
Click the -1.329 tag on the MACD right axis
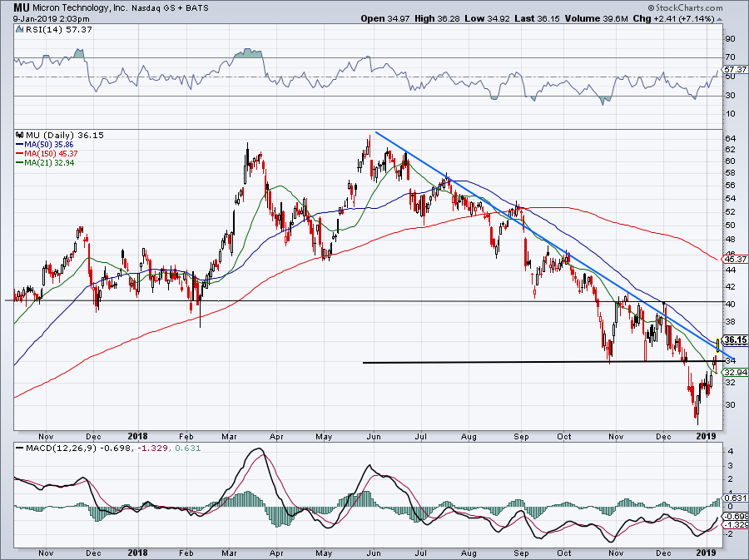[x=737, y=525]
